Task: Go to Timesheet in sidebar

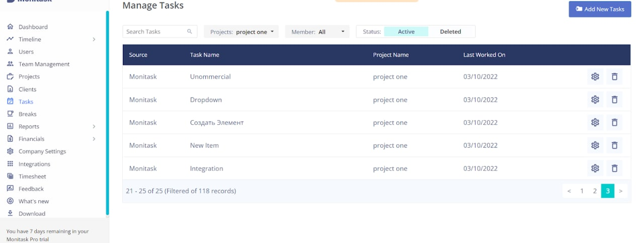Action: pos(32,177)
